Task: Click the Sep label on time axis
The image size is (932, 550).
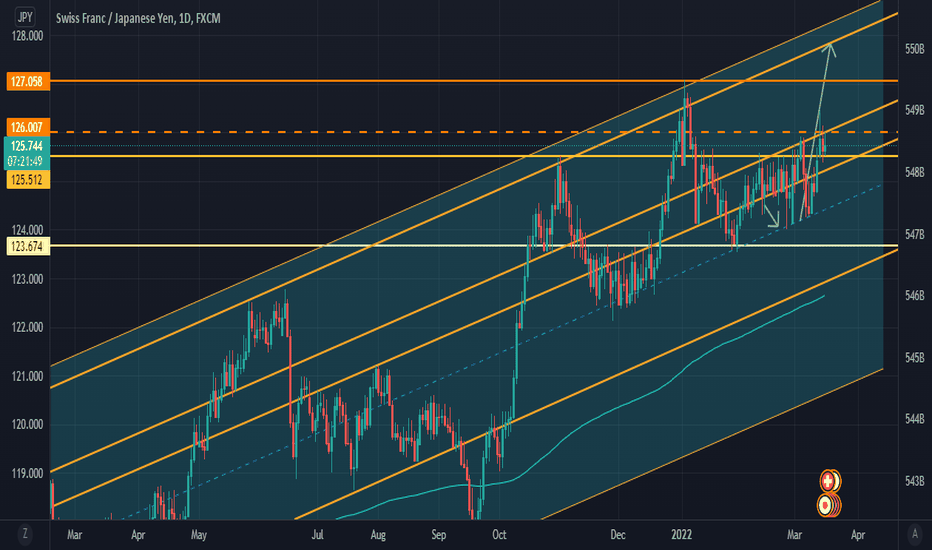Action: [x=438, y=535]
